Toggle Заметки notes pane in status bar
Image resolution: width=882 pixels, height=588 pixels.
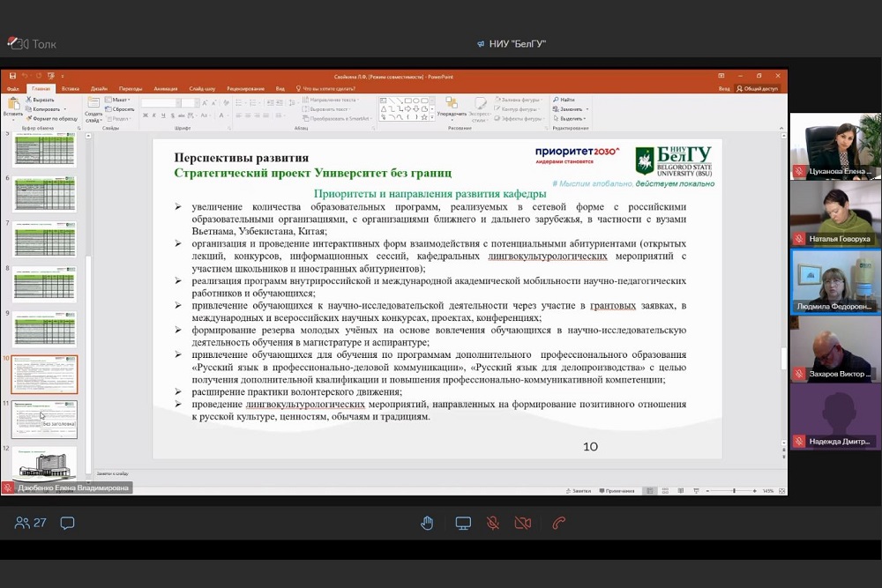(578, 491)
